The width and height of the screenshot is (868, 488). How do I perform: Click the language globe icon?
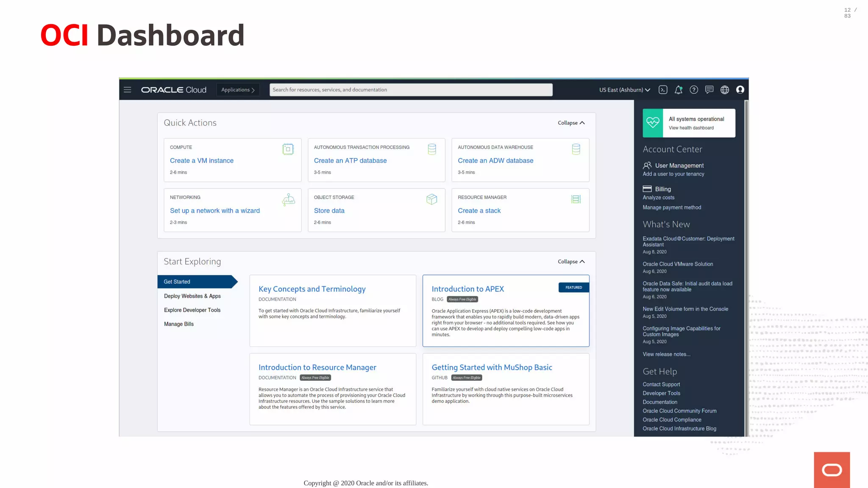[x=725, y=90]
